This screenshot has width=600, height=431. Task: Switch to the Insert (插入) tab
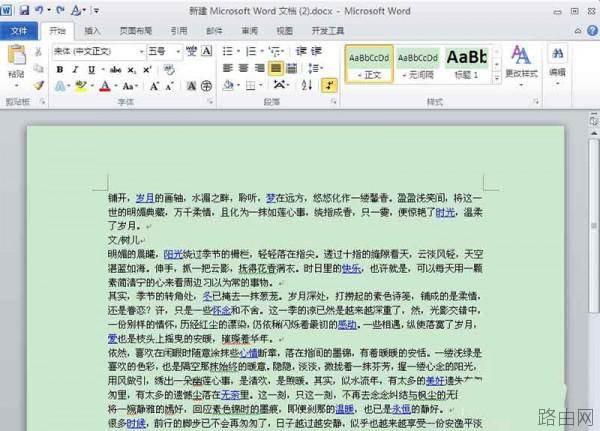point(92,31)
